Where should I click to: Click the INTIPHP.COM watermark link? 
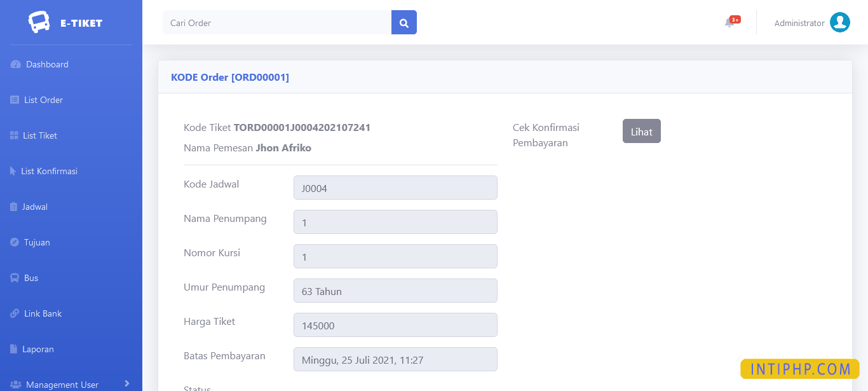pos(799,369)
